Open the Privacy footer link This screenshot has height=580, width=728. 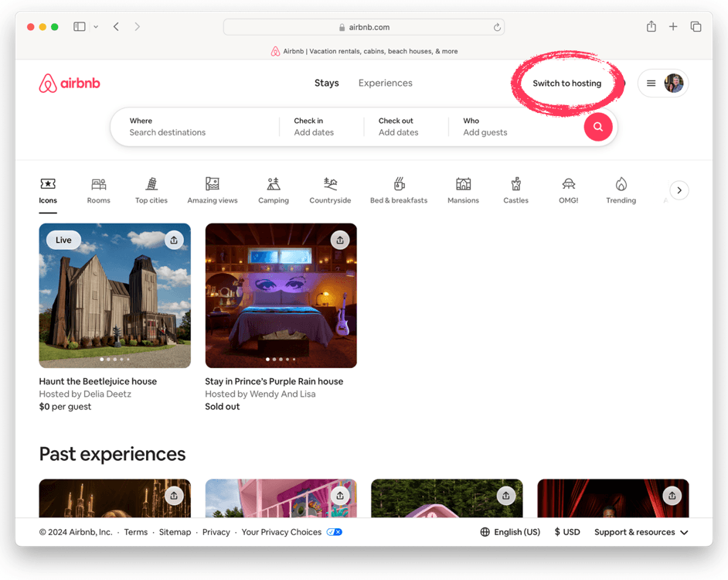tap(216, 532)
